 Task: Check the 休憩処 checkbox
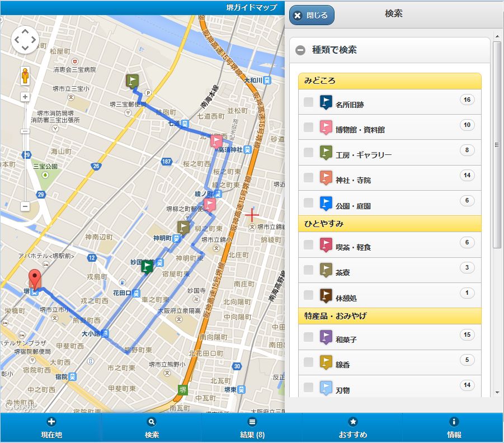(308, 295)
